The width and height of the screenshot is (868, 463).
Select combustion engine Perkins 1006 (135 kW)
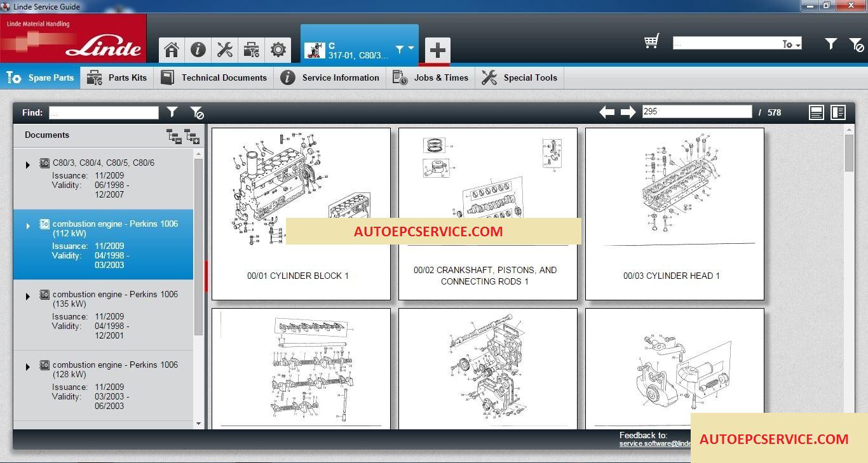tap(104, 315)
